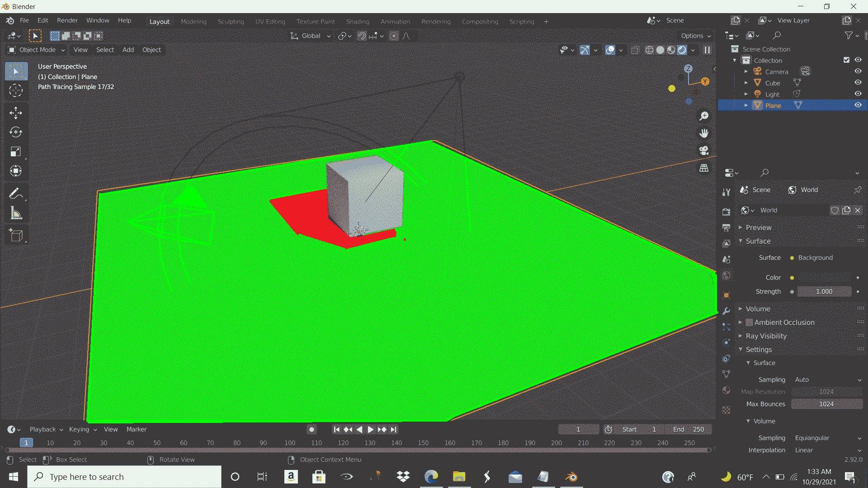
Task: Activate the Rotate tool
Action: 16,132
